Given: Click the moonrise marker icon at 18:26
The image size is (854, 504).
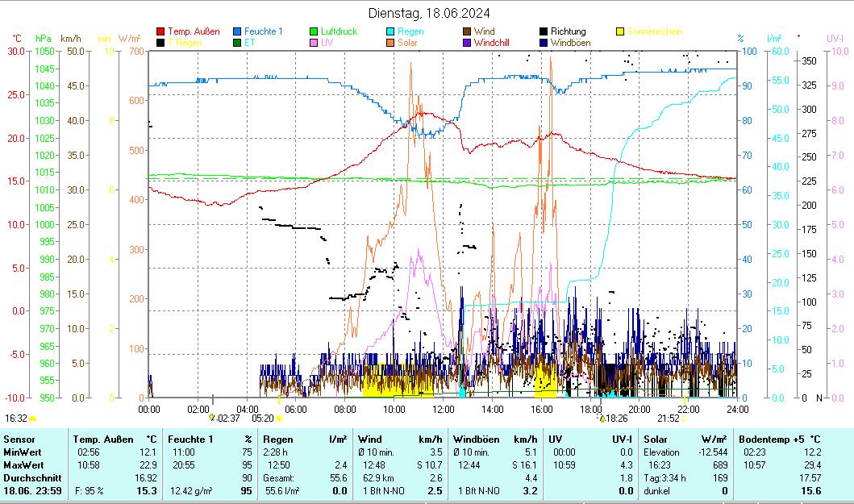Looking at the screenshot, I should point(602,419).
